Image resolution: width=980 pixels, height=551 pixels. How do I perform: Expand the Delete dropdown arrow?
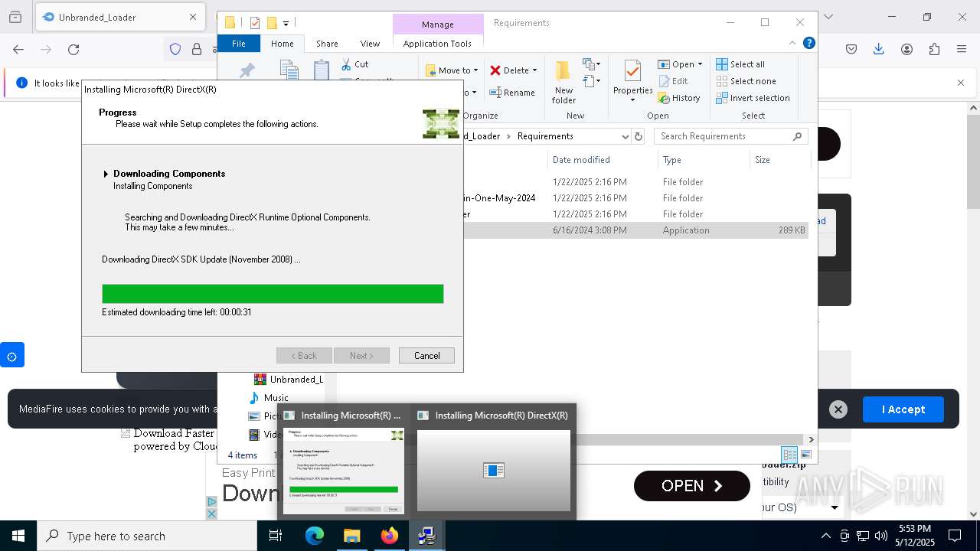point(534,70)
